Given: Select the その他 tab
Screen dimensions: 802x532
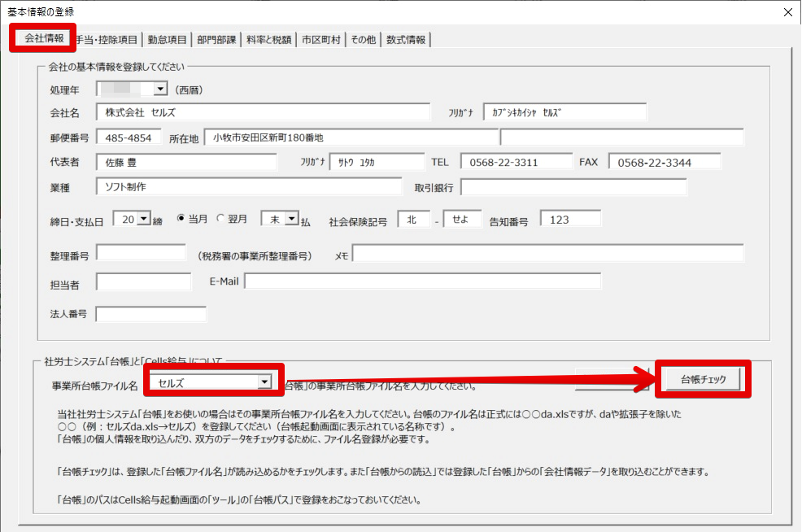Looking at the screenshot, I should (363, 39).
